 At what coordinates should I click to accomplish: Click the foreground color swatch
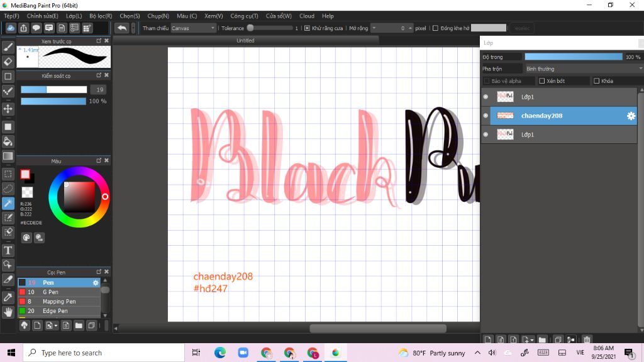coord(25,175)
